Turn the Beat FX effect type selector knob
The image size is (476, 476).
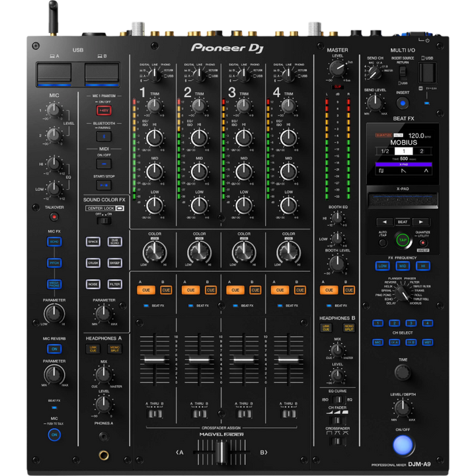(x=403, y=293)
